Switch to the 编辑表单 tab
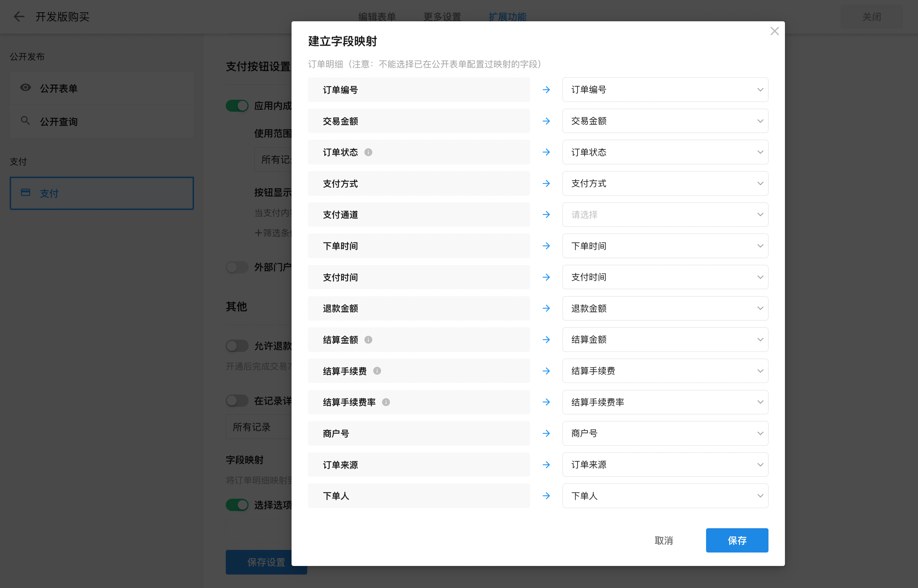This screenshot has width=918, height=588. click(377, 17)
